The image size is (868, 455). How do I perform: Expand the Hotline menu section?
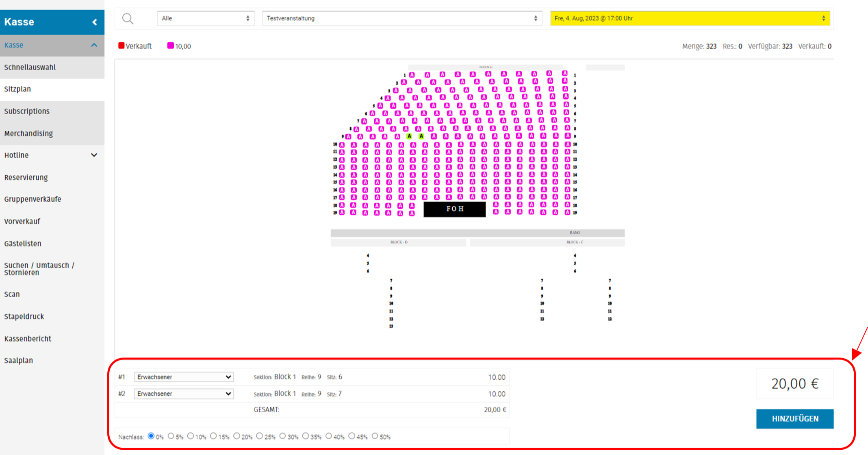tap(94, 155)
